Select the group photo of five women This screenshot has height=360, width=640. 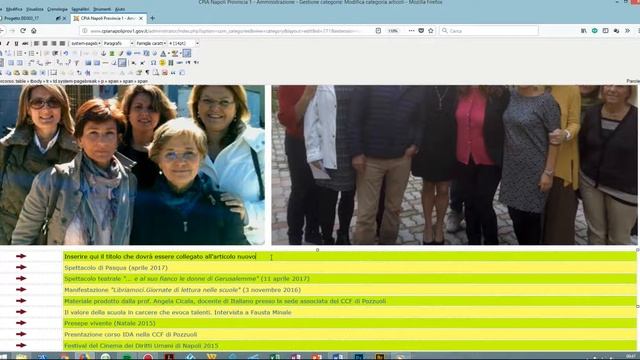pos(132,165)
